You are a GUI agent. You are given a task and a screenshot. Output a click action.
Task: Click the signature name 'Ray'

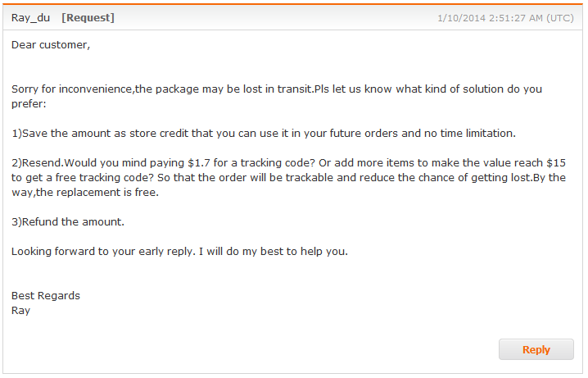point(20,310)
